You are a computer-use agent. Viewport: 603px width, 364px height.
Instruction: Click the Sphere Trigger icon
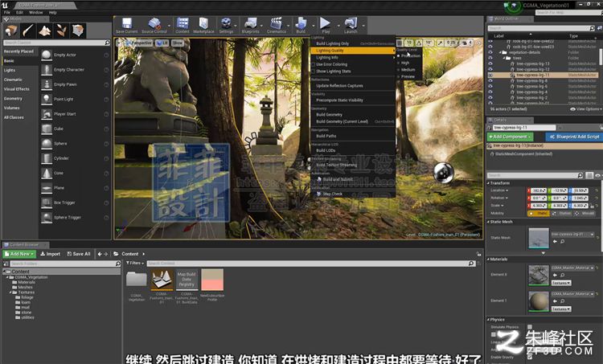[x=47, y=218]
